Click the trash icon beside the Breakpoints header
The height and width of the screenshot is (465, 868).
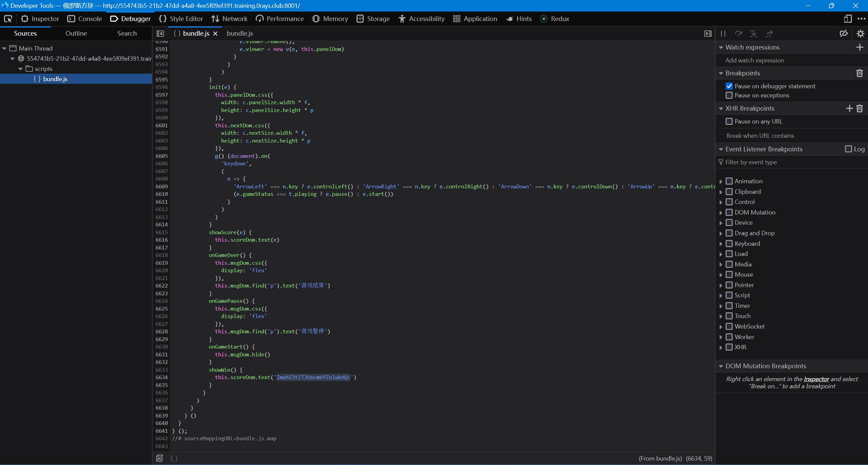pyautogui.click(x=860, y=73)
